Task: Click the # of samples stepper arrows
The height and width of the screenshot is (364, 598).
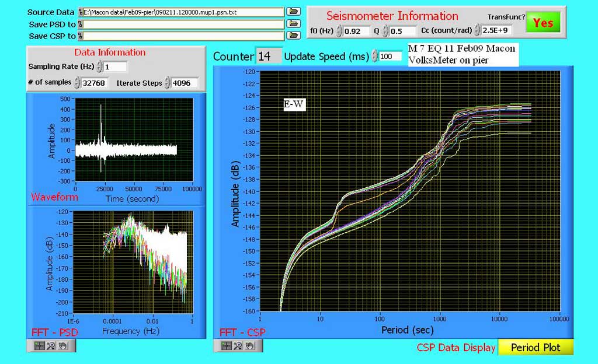Action: (77, 83)
